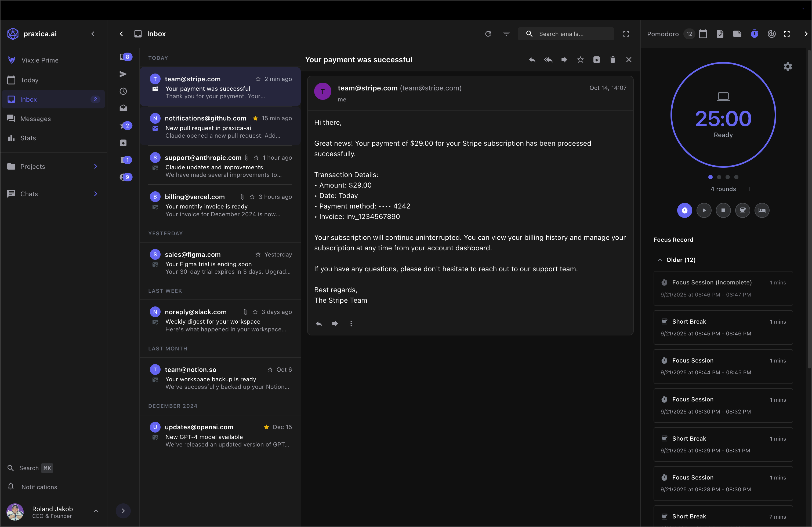This screenshot has height=527, width=812.
Task: Open the Sent folder icon
Action: pyautogui.click(x=123, y=74)
